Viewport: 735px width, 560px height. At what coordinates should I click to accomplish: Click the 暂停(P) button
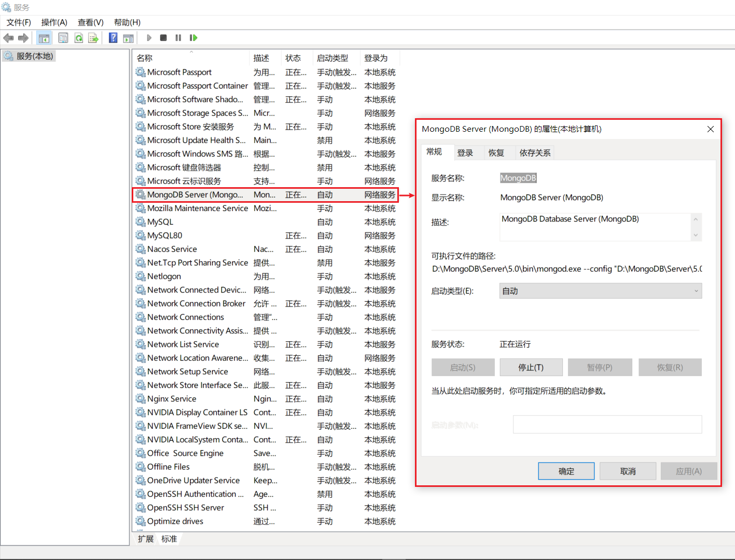pos(600,367)
